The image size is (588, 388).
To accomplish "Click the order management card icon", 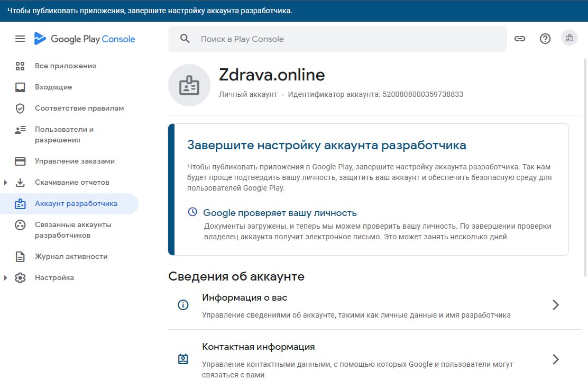I will pos(20,161).
